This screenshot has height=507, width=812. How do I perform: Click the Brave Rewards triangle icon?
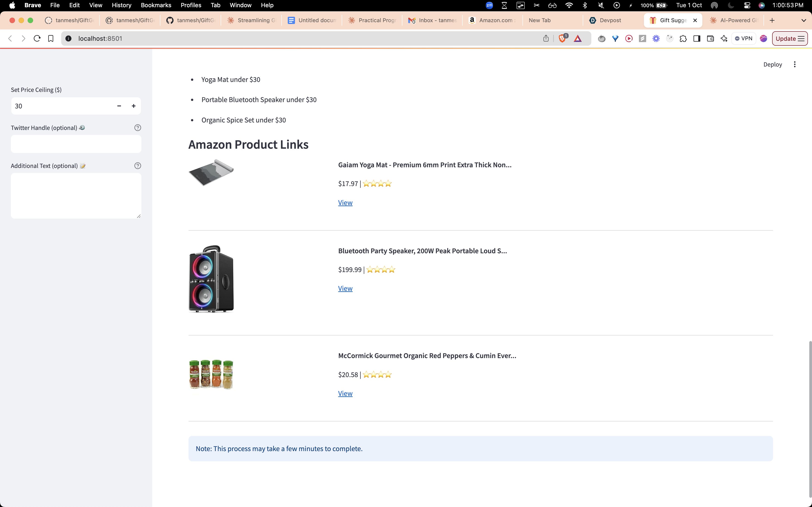tap(578, 38)
